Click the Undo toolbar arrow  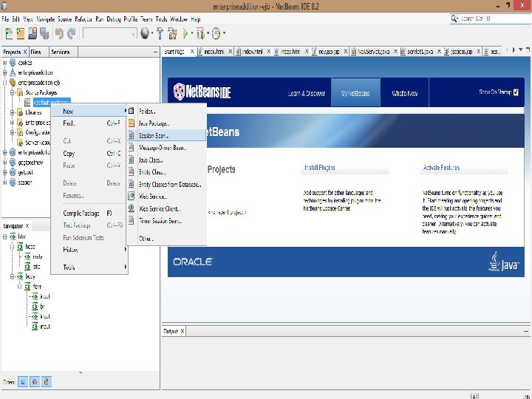tap(59, 33)
